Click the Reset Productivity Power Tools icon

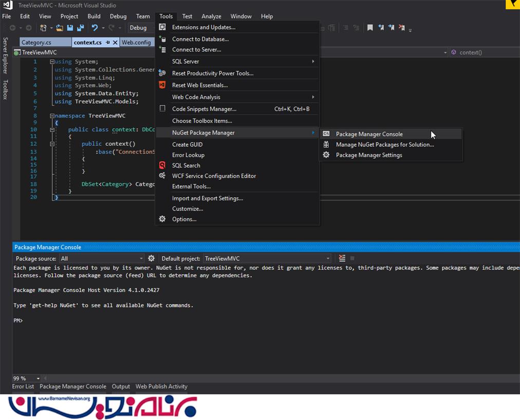coord(162,73)
